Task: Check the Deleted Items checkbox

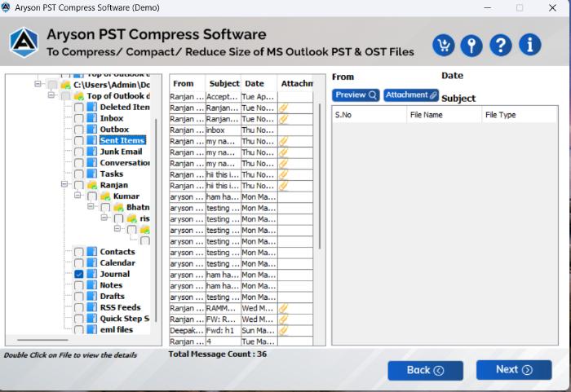Action: [x=78, y=108]
